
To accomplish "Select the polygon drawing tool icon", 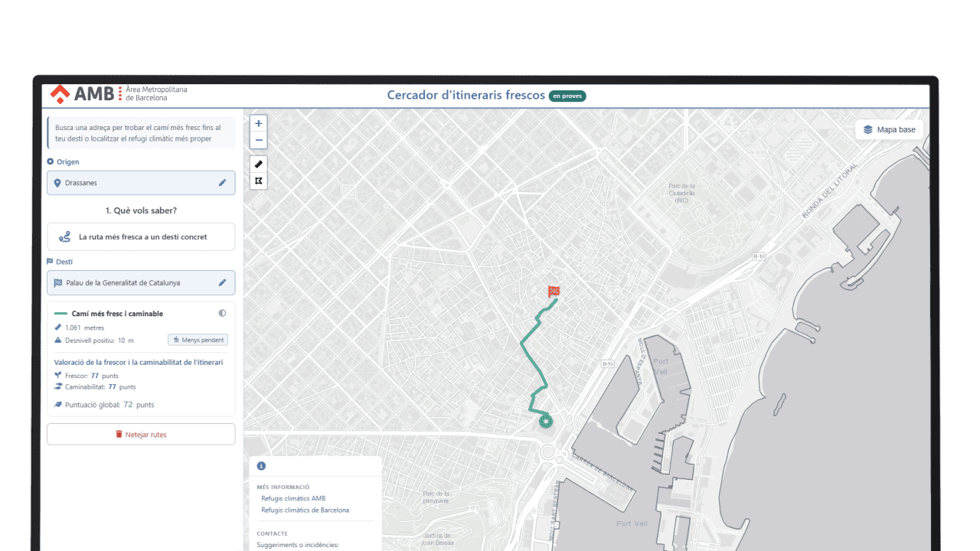I will point(259,181).
